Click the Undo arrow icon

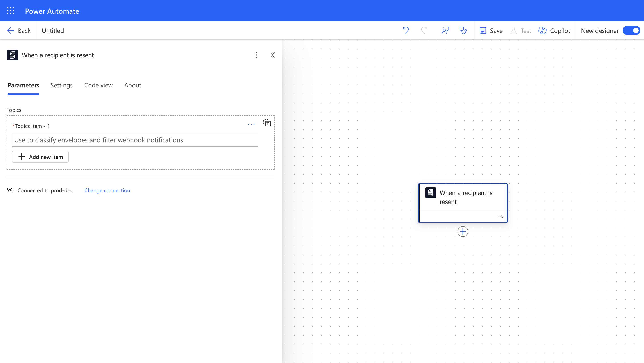click(x=406, y=30)
